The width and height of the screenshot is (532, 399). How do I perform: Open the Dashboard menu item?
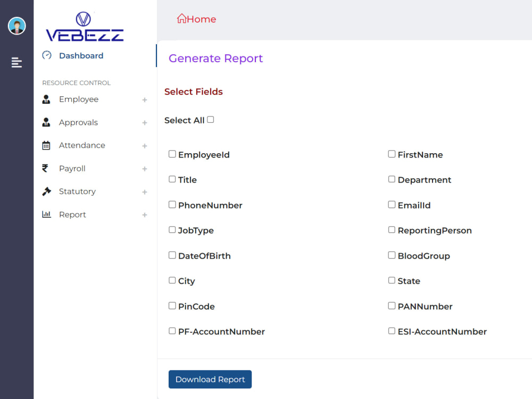click(81, 55)
